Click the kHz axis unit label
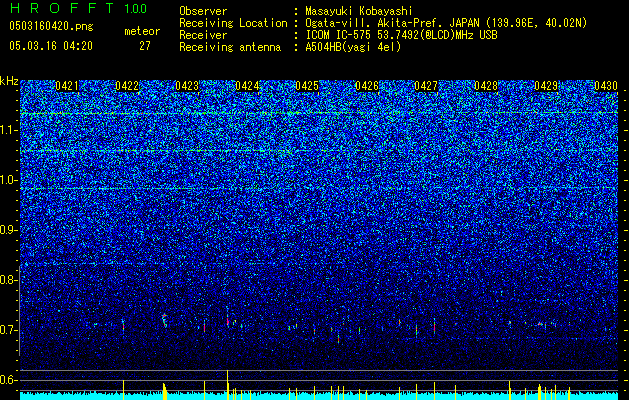Viewport: 629px width, 400px height. coord(9,81)
